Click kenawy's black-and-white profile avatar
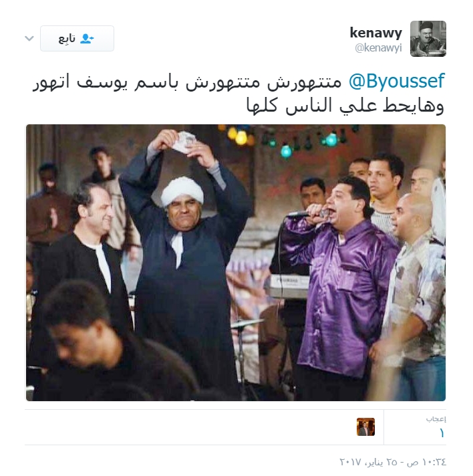Screen dimensions: 473x476 pyautogui.click(x=428, y=39)
